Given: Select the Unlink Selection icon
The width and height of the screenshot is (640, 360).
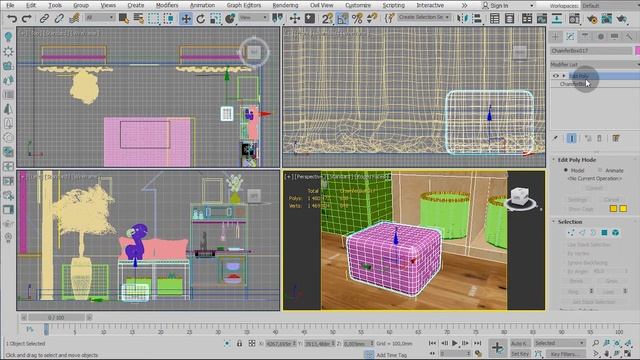Looking at the screenshot, I should tap(59, 18).
